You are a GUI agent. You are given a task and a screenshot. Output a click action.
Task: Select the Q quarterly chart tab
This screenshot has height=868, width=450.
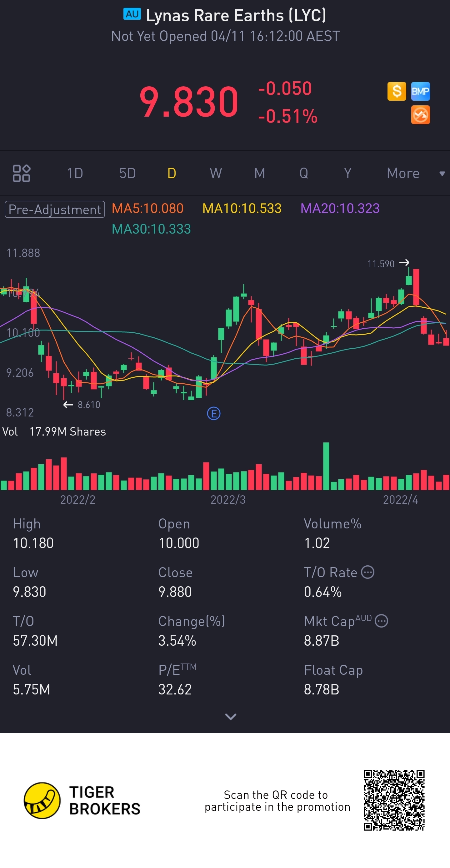coord(304,173)
